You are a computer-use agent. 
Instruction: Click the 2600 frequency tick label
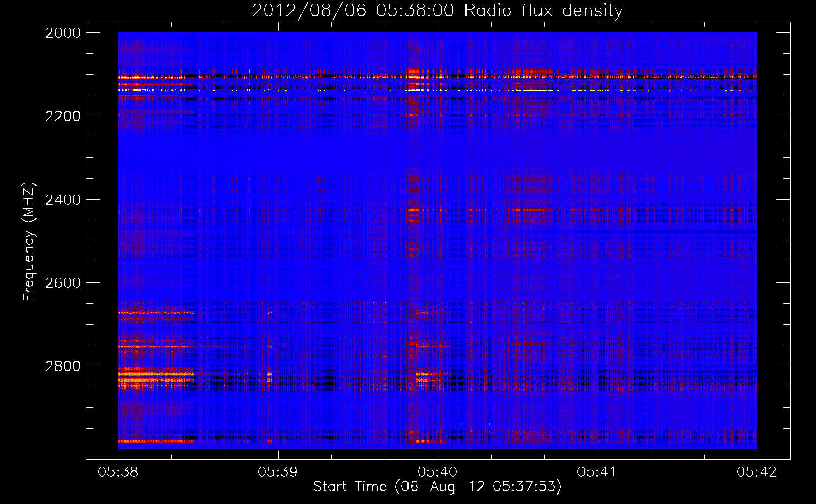point(63,283)
